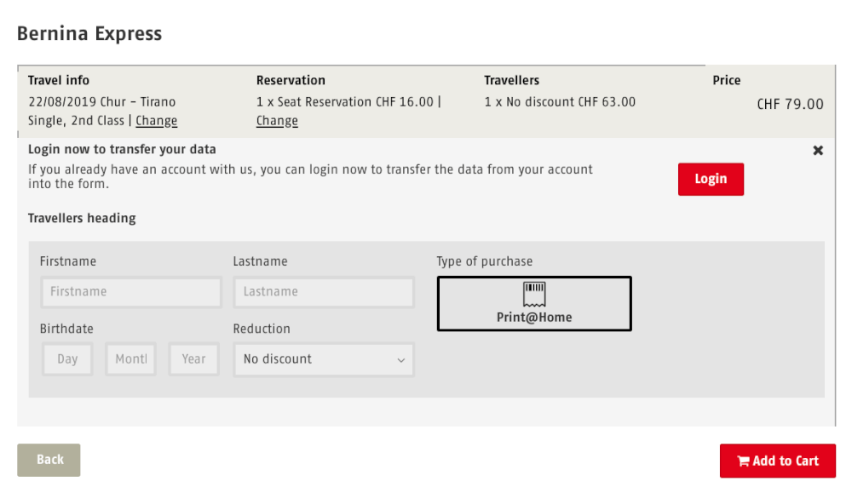852x504 pixels.
Task: Go back using the Back button
Action: (x=49, y=460)
